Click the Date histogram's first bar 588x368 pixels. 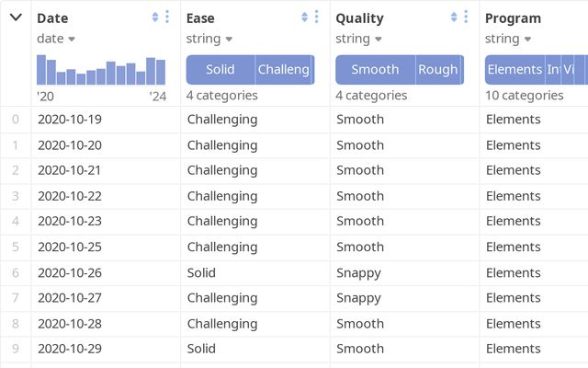click(41, 70)
